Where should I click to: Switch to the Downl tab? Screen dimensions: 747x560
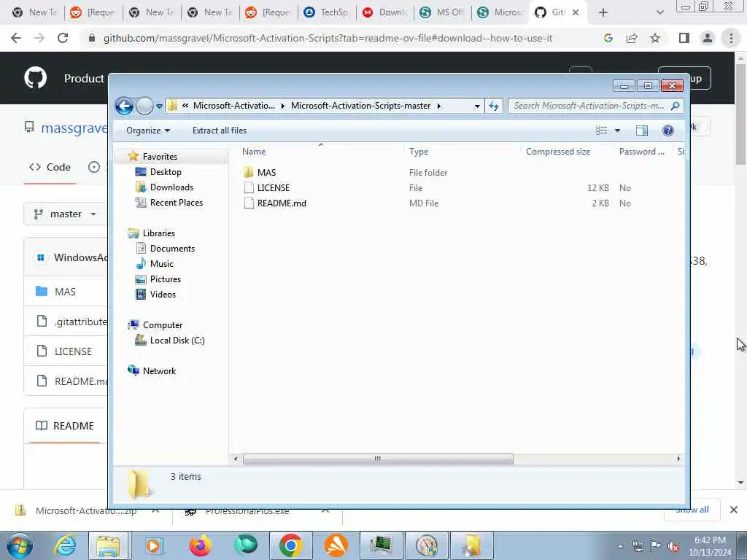click(x=385, y=12)
